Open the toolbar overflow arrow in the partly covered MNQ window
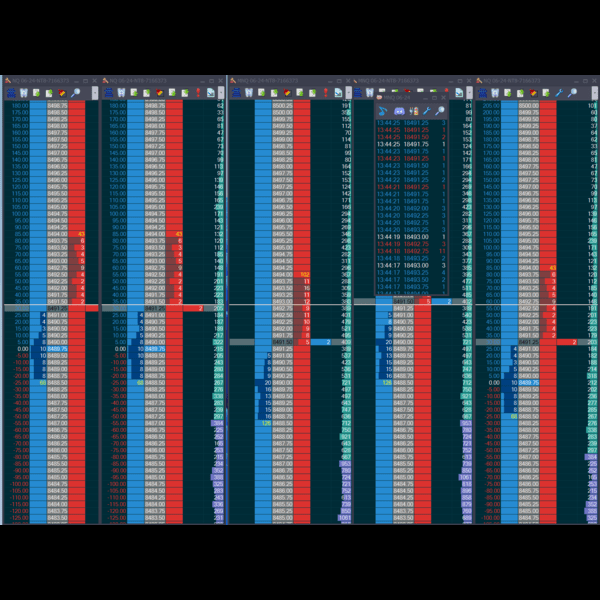The image size is (600, 600). point(470,93)
